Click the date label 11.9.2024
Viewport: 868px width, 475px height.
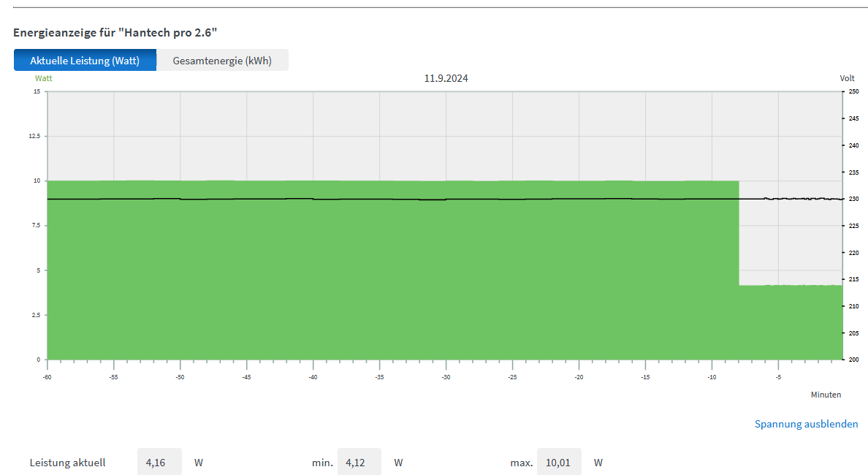(x=446, y=79)
